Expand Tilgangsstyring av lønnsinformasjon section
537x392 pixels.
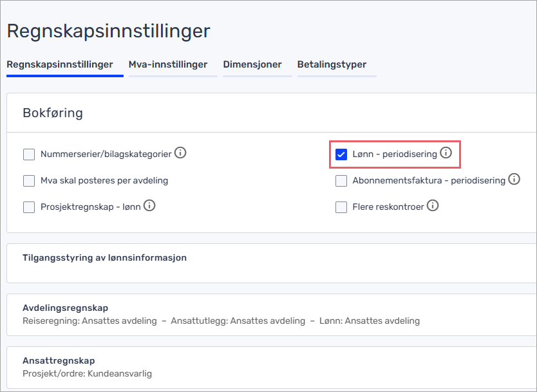coord(104,258)
